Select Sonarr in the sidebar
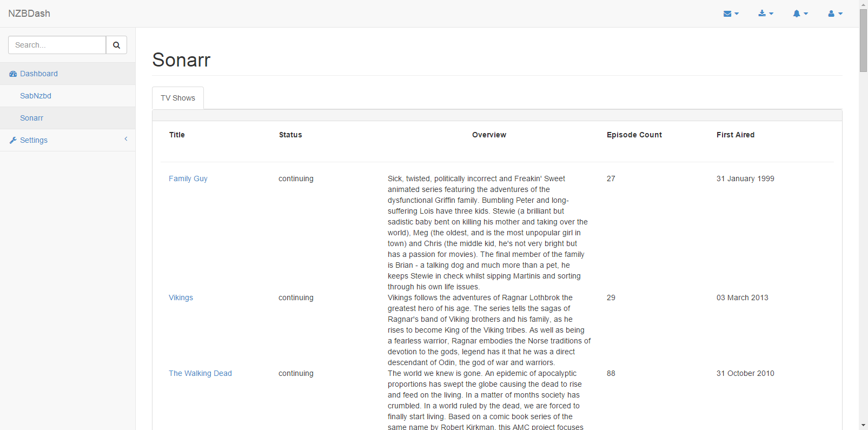868x430 pixels. click(x=31, y=118)
